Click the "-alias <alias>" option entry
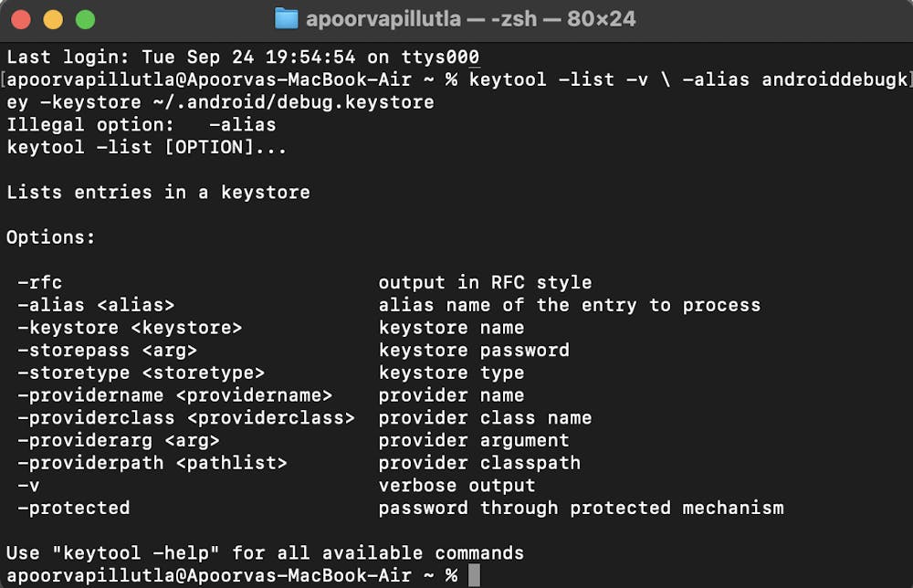Viewport: 913px width, 588px height. coord(96,305)
